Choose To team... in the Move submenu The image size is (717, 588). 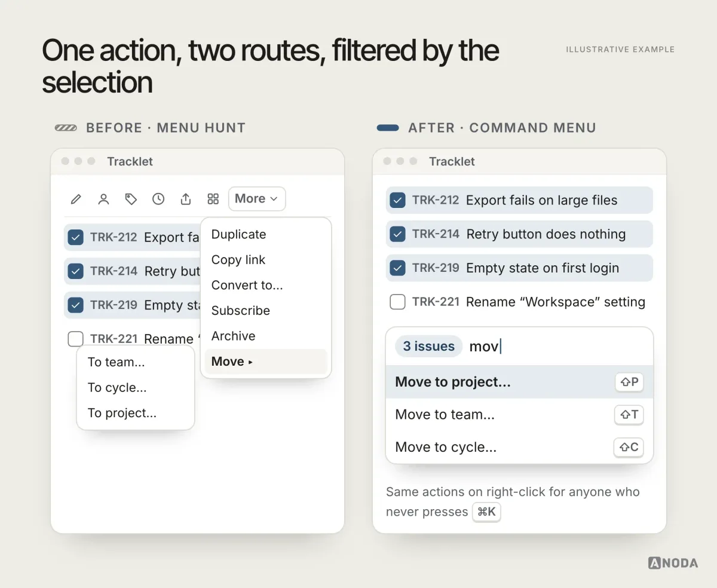[136, 362]
